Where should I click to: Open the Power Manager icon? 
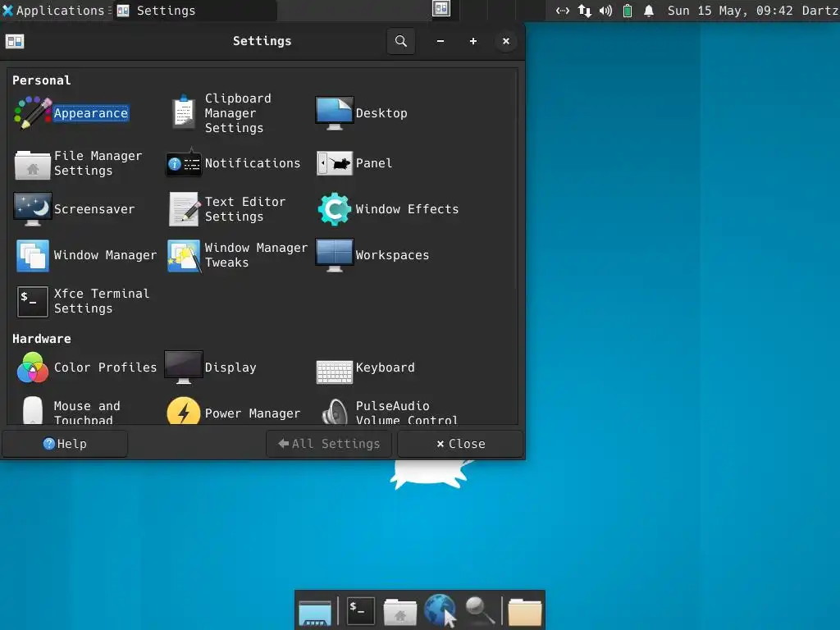coord(184,412)
